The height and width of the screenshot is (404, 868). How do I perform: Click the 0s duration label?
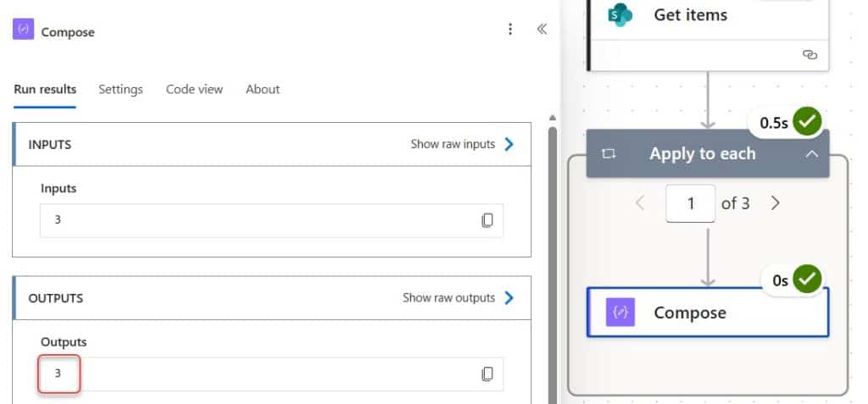coord(780,281)
